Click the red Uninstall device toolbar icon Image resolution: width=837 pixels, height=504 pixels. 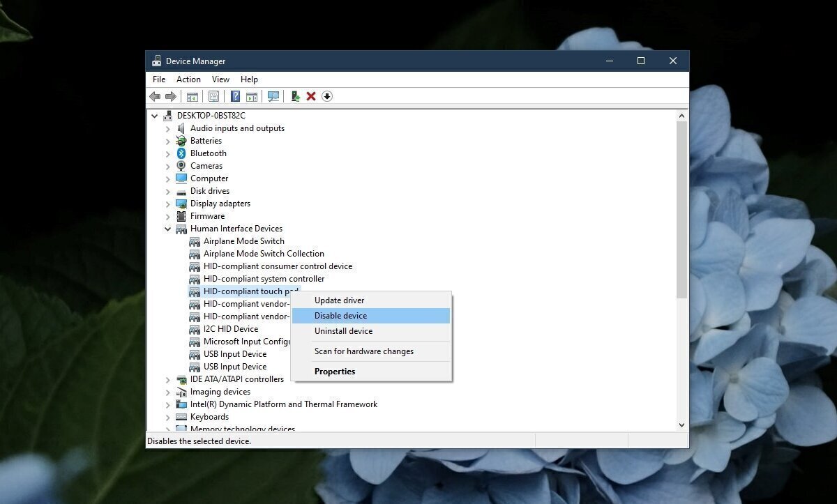[x=311, y=96]
